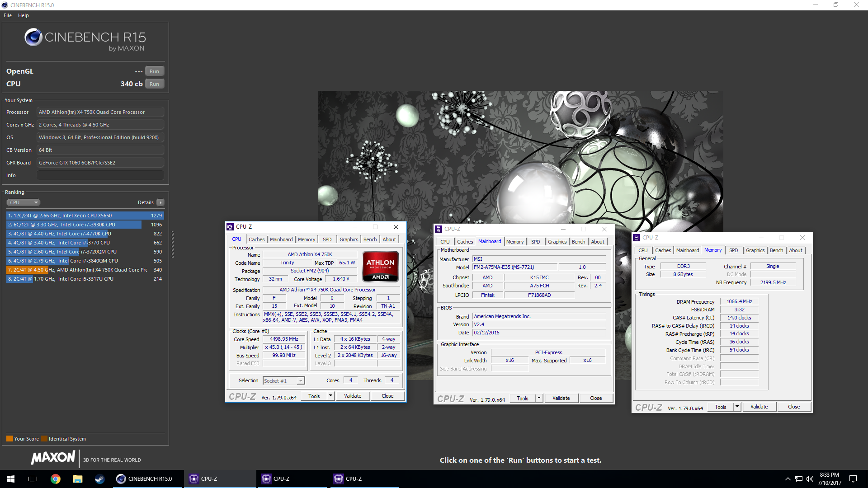This screenshot has height=488, width=868.
Task: Open Memory tab in Mainboard CPU-Z window
Action: [x=515, y=242]
